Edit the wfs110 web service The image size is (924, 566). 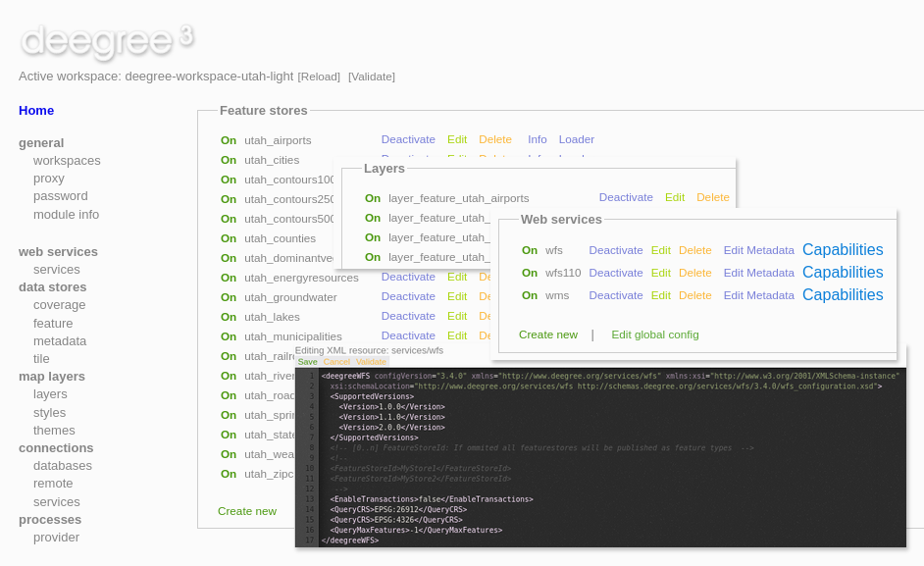tap(660, 273)
